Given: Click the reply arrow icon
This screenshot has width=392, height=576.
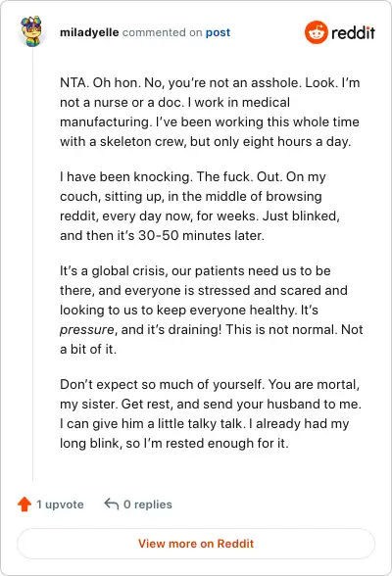Looking at the screenshot, I should click(x=112, y=504).
